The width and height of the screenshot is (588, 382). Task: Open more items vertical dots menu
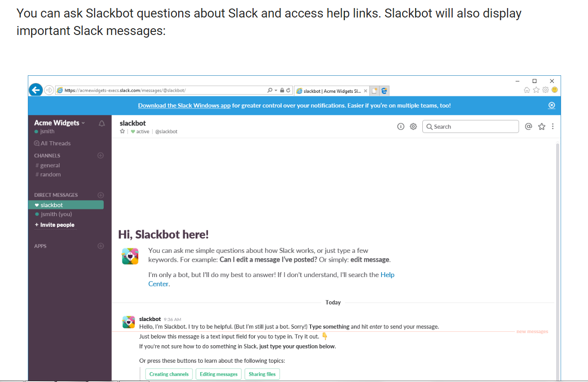coord(553,126)
